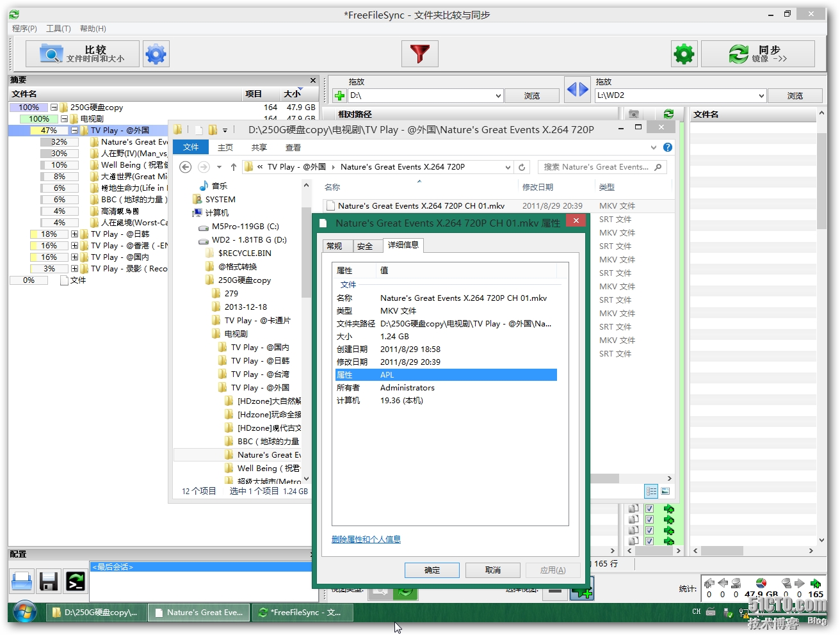Expand the TV Play - @香港 node in 摘要 panel
The height and width of the screenshot is (642, 840).
(74, 246)
